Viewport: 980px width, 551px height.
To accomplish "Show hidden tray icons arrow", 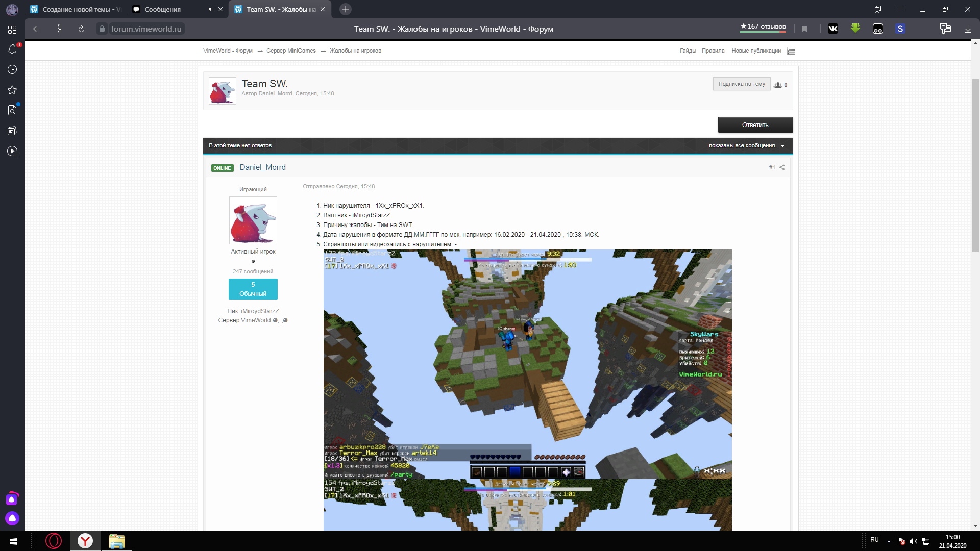I will (889, 541).
